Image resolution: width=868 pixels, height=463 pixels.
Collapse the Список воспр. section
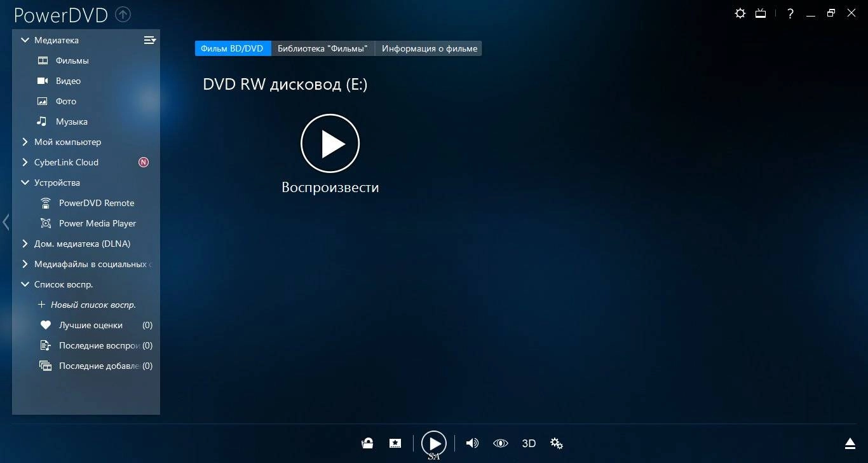pos(25,284)
